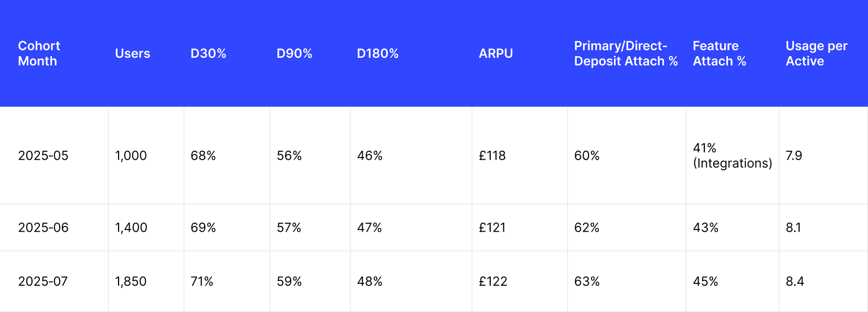868x312 pixels.
Task: Click the D30% column header
Action: (x=208, y=54)
